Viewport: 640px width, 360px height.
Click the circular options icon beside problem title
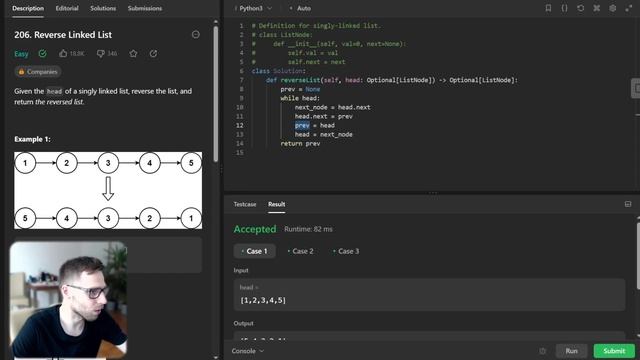click(196, 35)
